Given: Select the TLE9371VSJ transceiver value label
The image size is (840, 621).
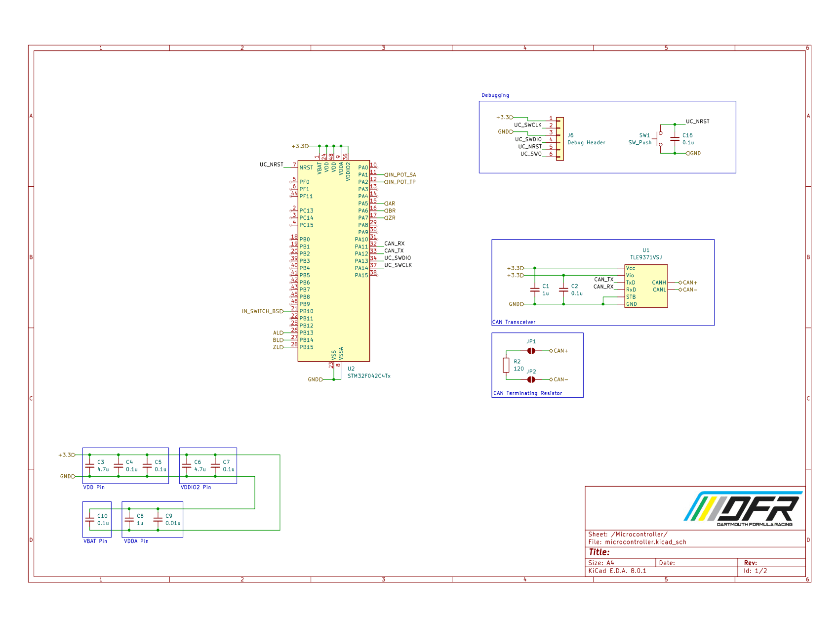Looking at the screenshot, I should pyautogui.click(x=646, y=257).
